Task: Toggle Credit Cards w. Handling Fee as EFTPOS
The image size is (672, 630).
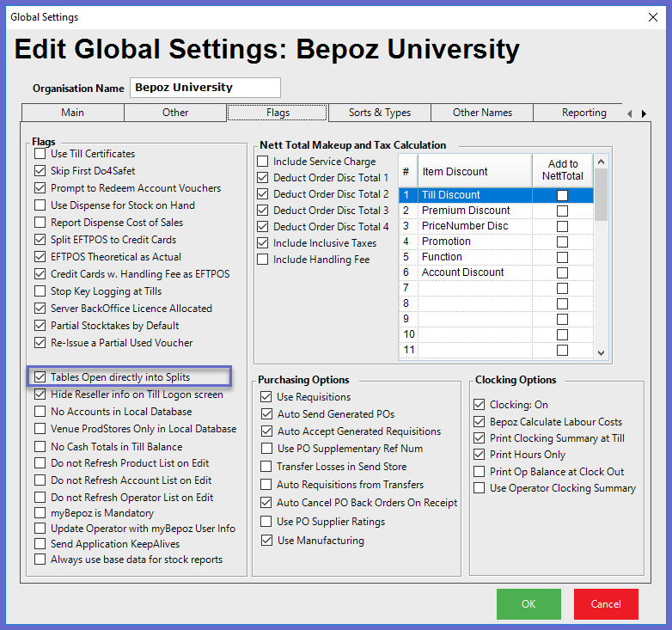Action: coord(40,273)
